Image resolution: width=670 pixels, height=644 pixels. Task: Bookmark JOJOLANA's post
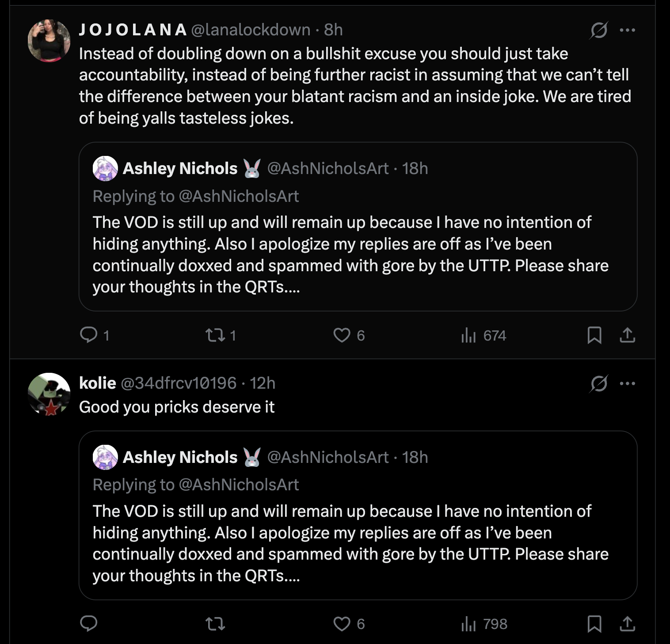click(594, 335)
